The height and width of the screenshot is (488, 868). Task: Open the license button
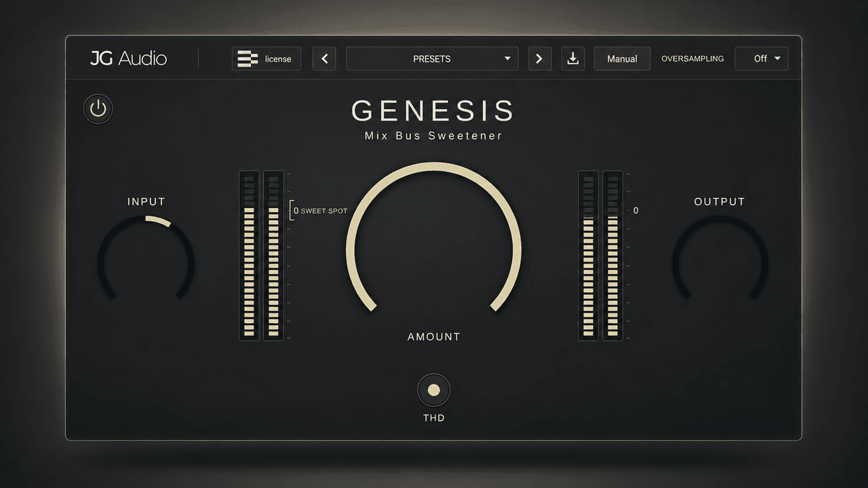267,59
